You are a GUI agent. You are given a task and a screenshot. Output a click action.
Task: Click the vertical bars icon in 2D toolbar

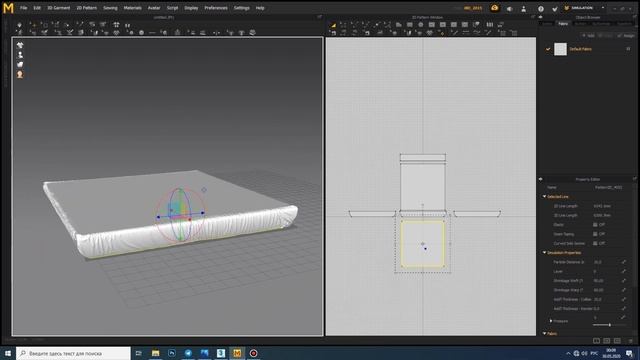[490, 25]
